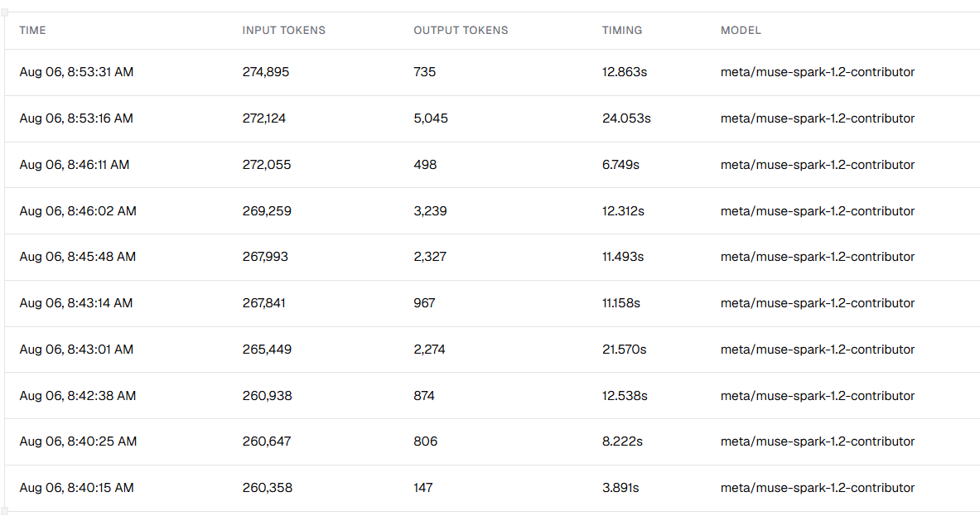Viewport: 980px width, 521px height.
Task: Select the 8:43:14 AM request row
Action: (493, 304)
